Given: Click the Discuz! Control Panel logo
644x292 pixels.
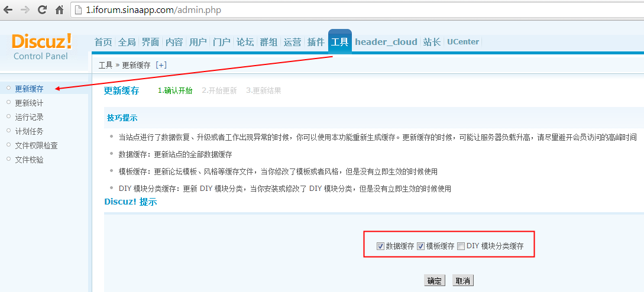Looking at the screenshot, I should (41, 47).
